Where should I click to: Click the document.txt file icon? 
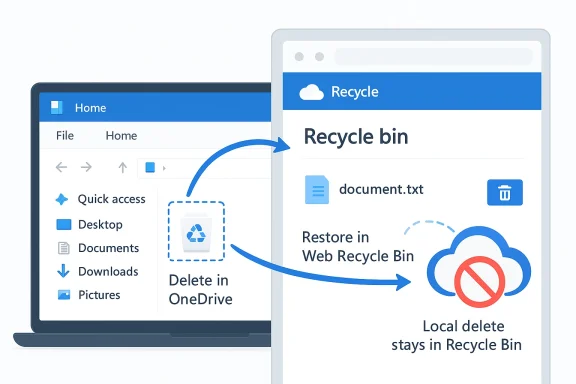point(317,190)
